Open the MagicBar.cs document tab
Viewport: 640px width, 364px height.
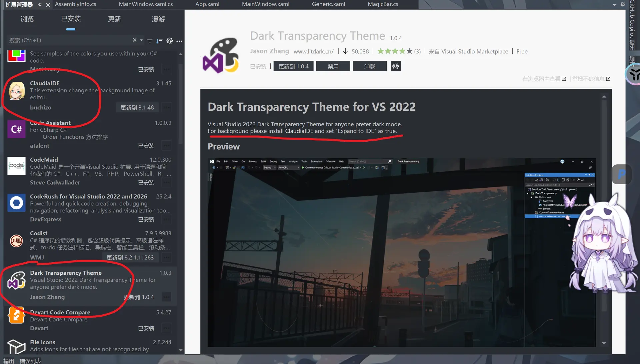(383, 4)
